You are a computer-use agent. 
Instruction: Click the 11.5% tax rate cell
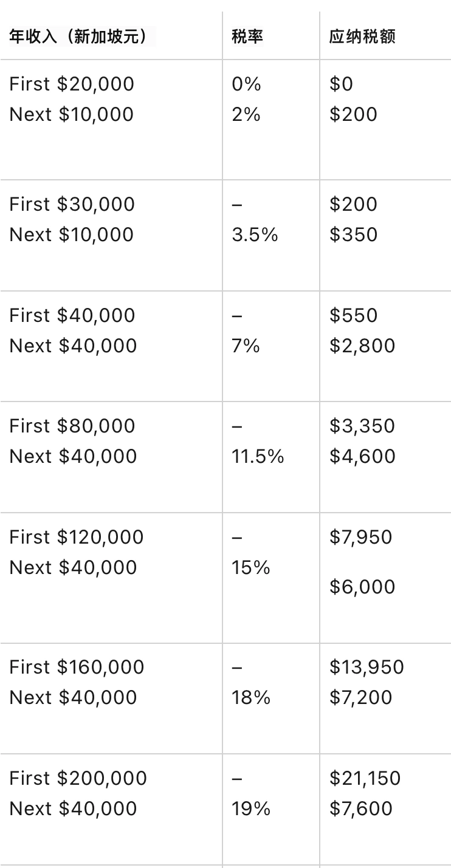[x=258, y=456]
